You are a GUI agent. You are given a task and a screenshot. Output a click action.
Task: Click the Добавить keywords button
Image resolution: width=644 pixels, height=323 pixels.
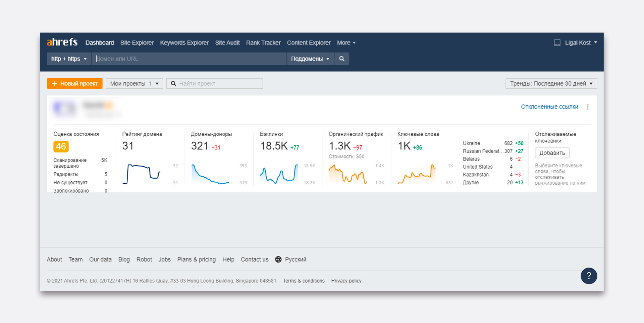point(552,153)
